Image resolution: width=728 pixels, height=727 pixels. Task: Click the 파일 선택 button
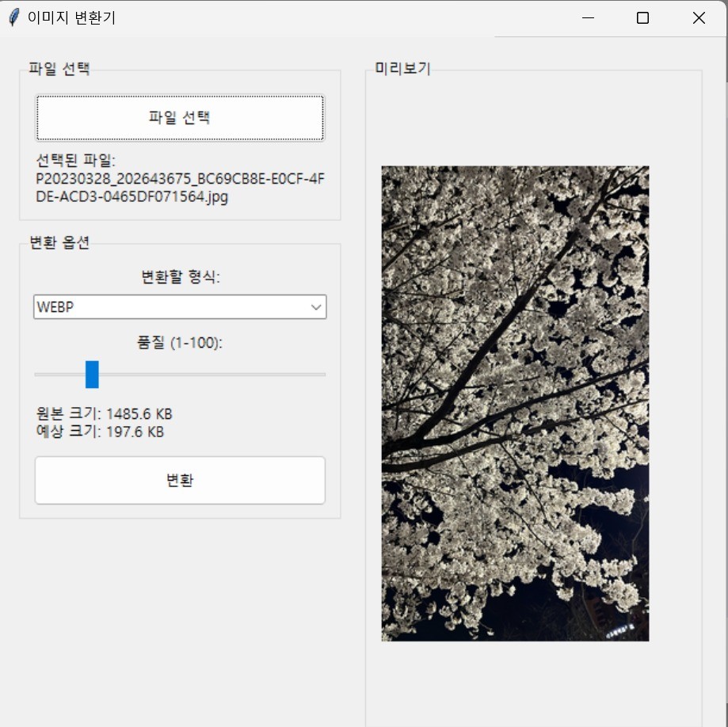pyautogui.click(x=180, y=118)
